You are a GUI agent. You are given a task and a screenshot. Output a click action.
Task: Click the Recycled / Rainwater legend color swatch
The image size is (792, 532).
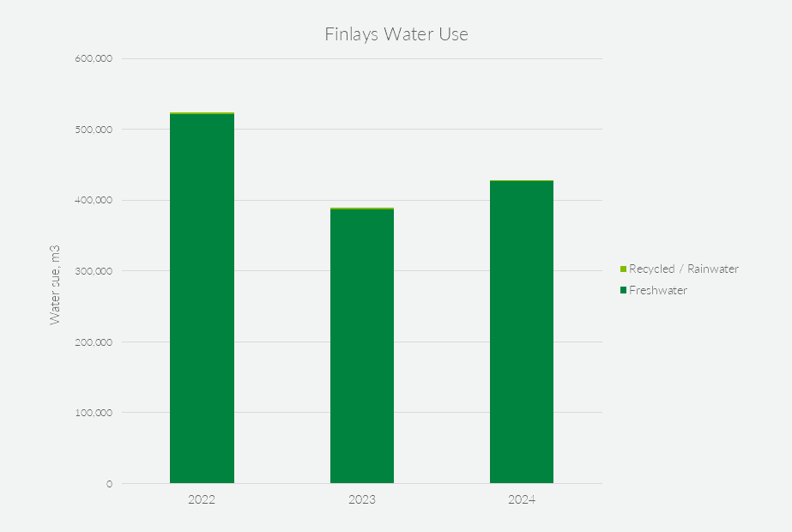click(x=623, y=269)
